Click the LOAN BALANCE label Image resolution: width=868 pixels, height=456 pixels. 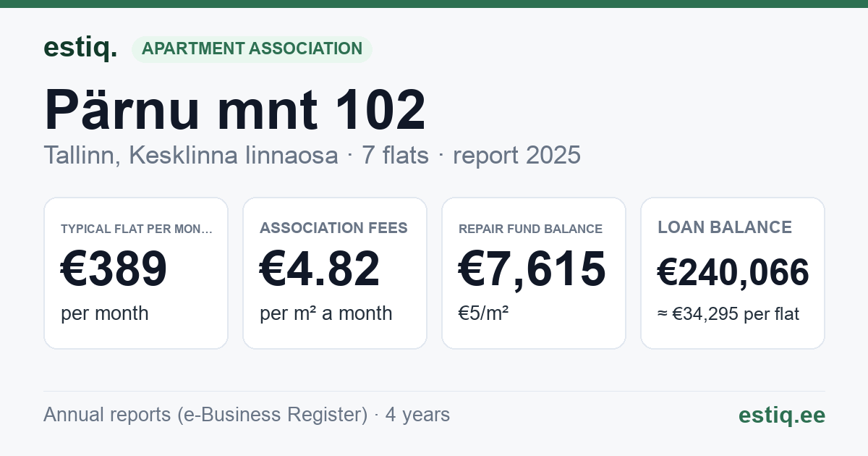725,227
